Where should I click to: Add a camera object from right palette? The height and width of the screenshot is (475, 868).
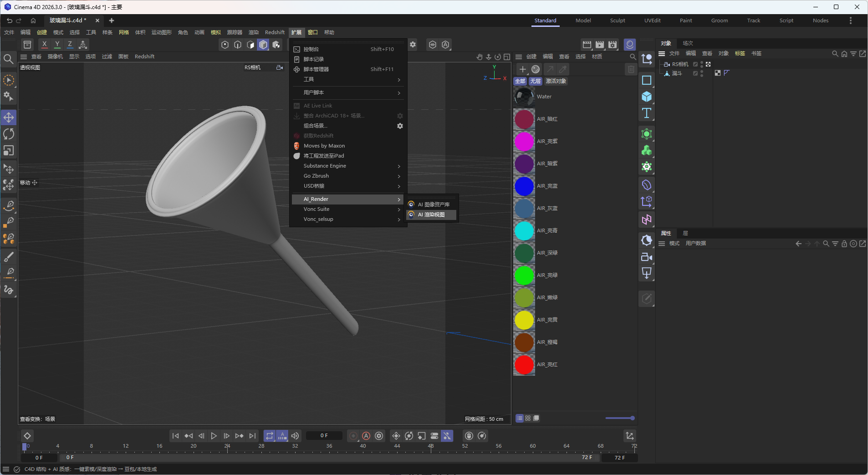coord(647,257)
